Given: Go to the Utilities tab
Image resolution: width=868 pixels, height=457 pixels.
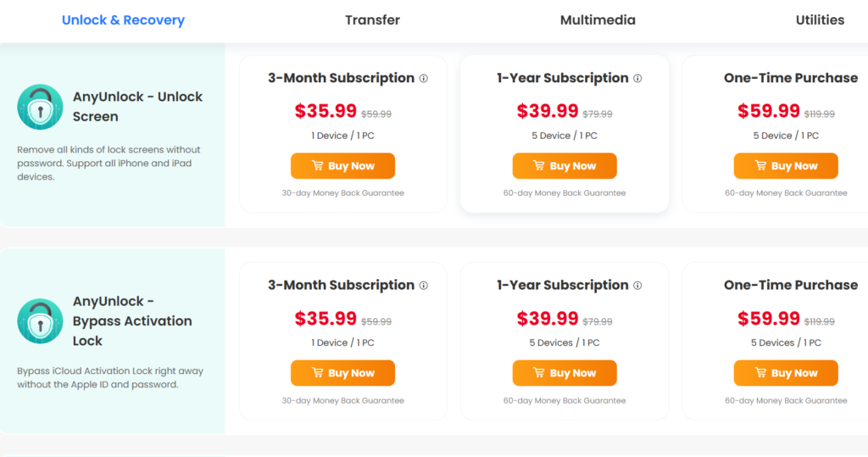Looking at the screenshot, I should tap(820, 20).
